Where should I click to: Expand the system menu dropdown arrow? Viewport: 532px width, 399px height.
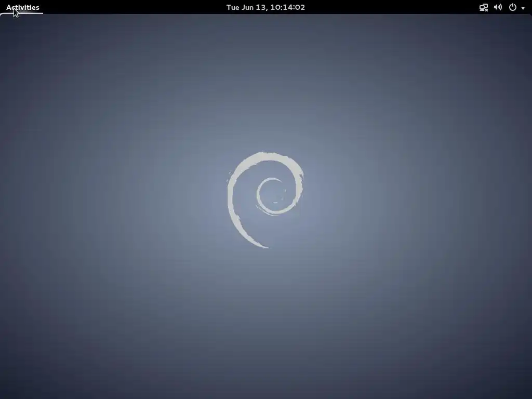click(x=523, y=8)
